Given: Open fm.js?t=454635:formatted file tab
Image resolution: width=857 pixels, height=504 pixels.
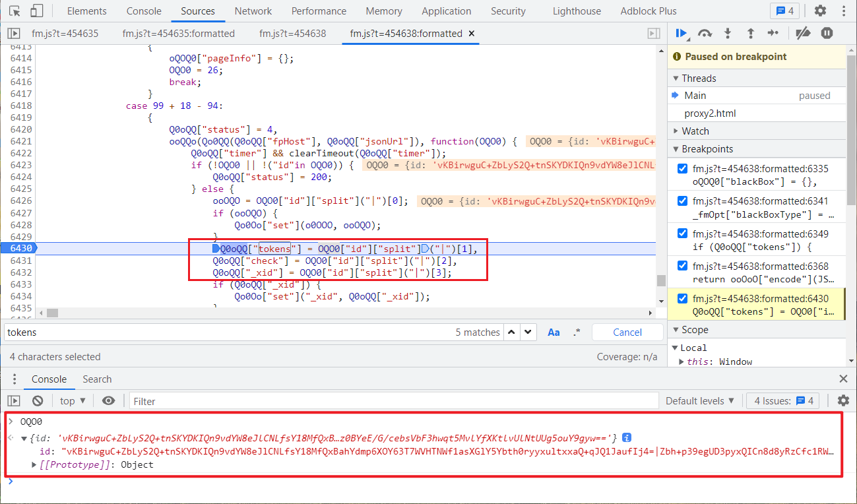Looking at the screenshot, I should pyautogui.click(x=178, y=34).
